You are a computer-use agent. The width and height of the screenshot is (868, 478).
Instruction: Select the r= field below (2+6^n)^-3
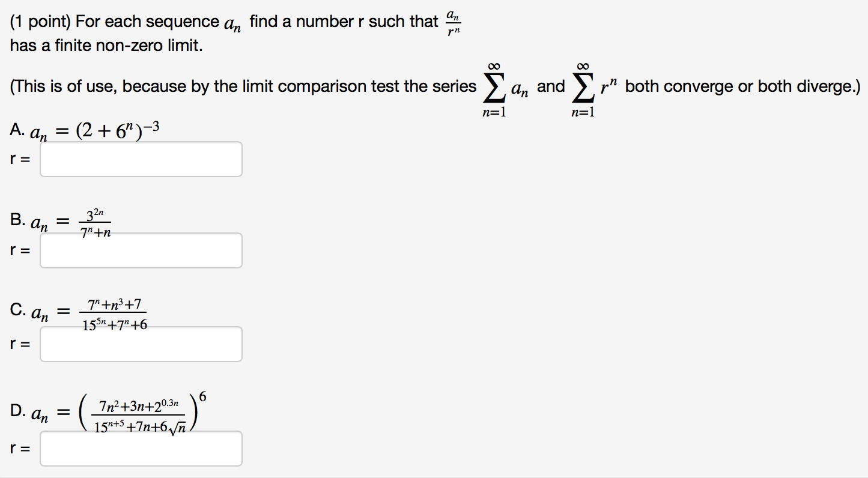(x=141, y=159)
